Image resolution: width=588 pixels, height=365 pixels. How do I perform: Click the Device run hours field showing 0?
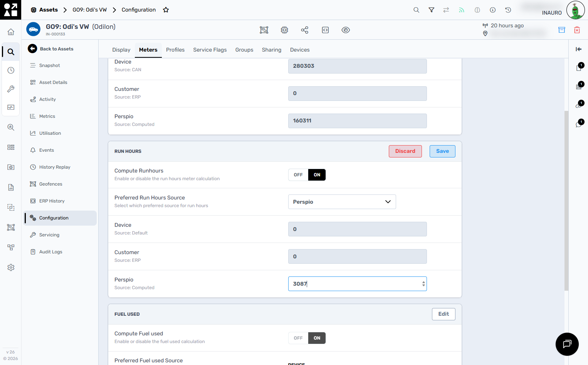[x=358, y=229]
